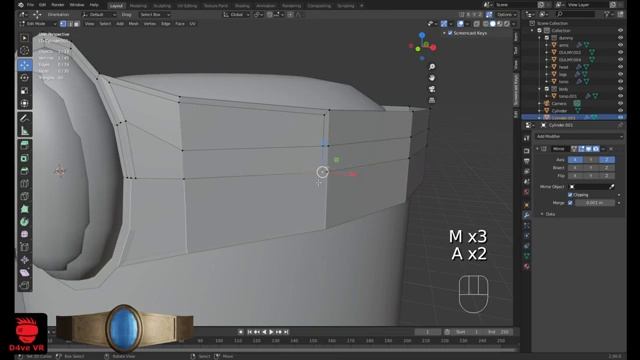The width and height of the screenshot is (640, 360).
Task: Hide the dummy collection using its eye icon
Action: point(620,38)
